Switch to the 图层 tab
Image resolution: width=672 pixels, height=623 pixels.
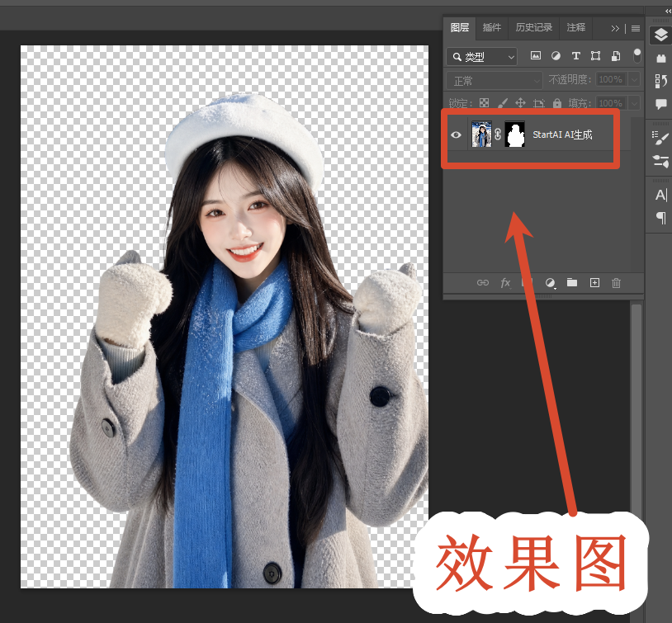click(460, 28)
